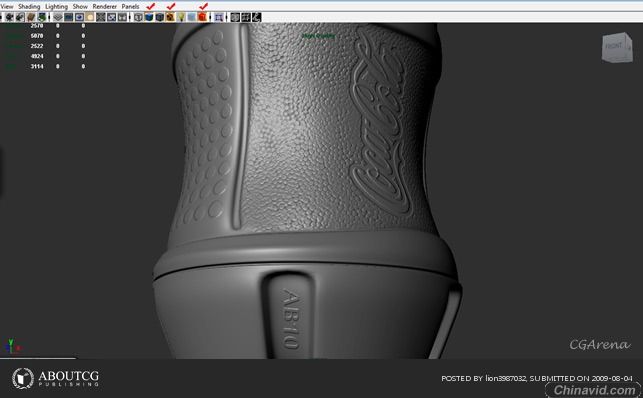Image resolution: width=643 pixels, height=398 pixels.
Task: Open the Panels menu
Action: click(x=130, y=7)
